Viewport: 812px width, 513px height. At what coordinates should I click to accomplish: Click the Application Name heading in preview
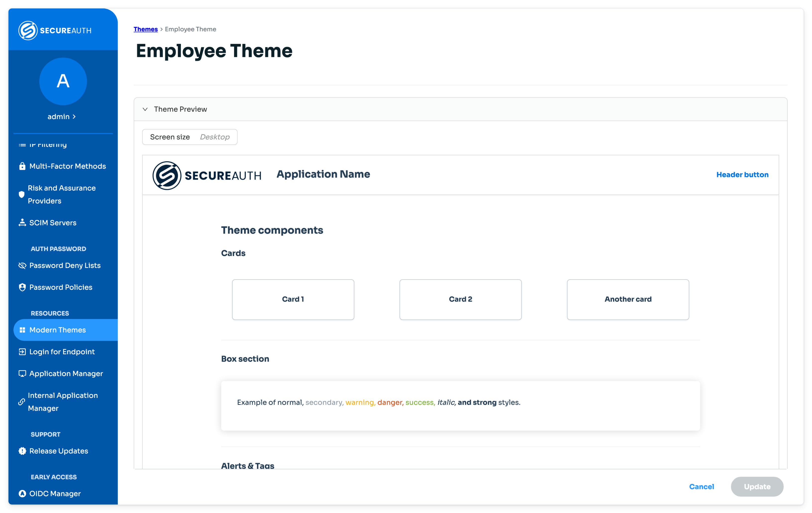[x=323, y=174]
